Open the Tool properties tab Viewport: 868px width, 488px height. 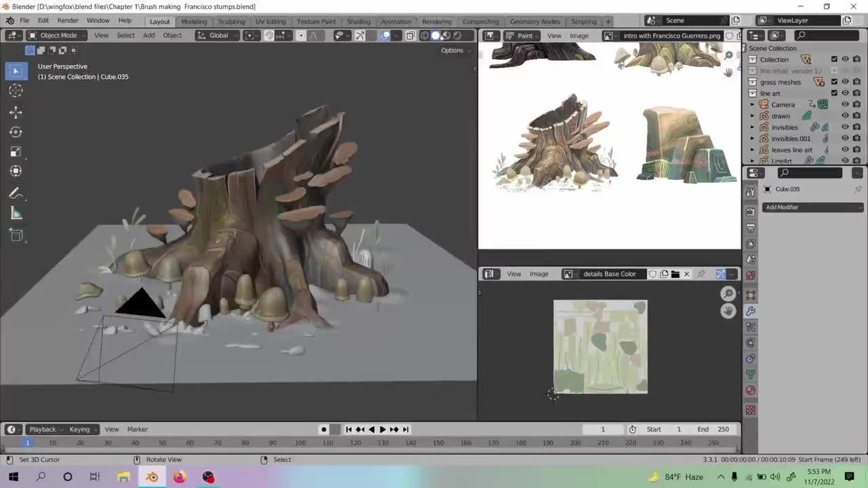[751, 192]
